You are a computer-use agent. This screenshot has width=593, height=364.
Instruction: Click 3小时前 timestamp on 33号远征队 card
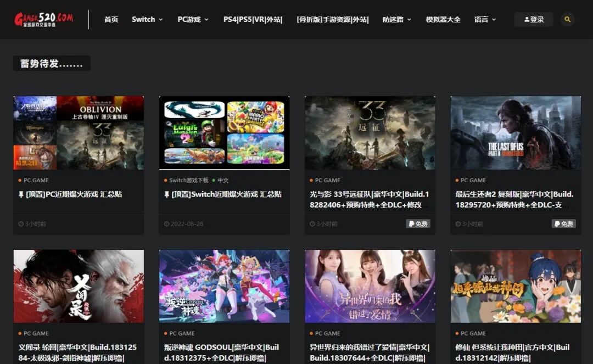click(x=323, y=224)
